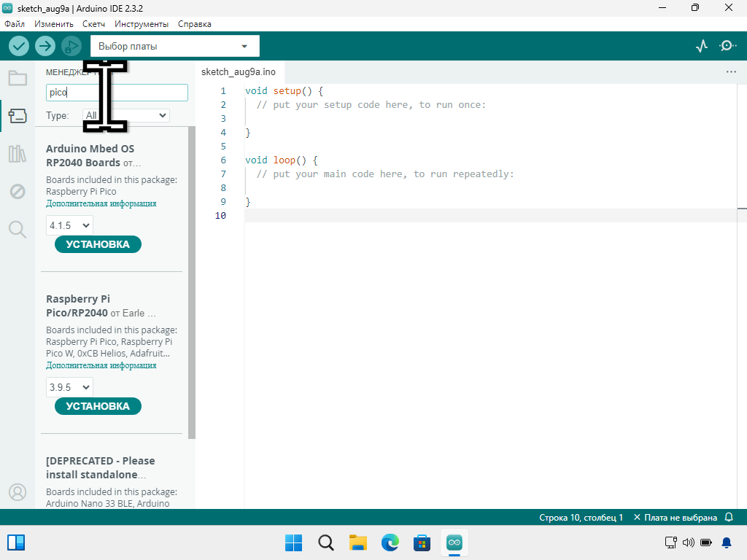
Task: Open the Serial Plotter
Action: click(702, 46)
